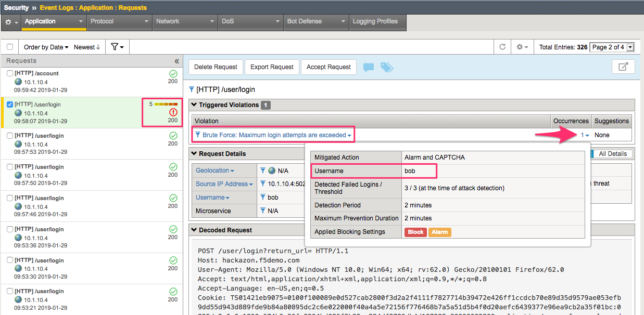The width and height of the screenshot is (644, 315).
Task: Click the violation rating severity bar
Action: tap(167, 104)
